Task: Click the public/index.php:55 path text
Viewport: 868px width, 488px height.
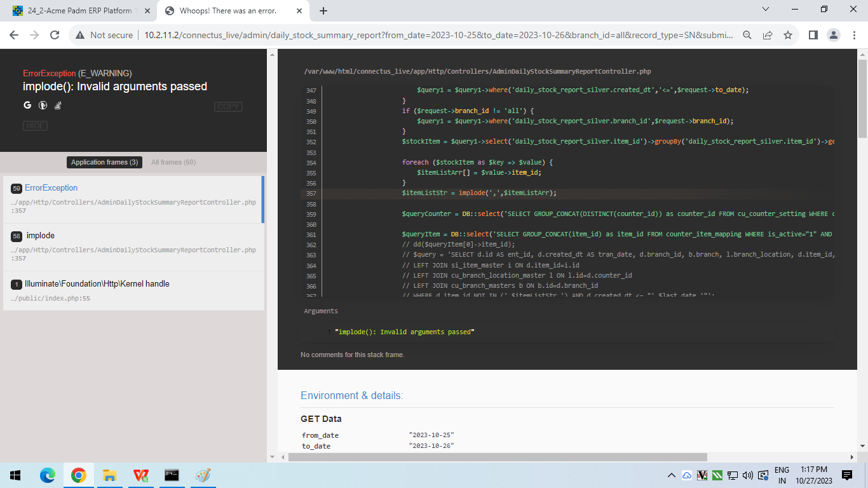Action: click(x=51, y=298)
